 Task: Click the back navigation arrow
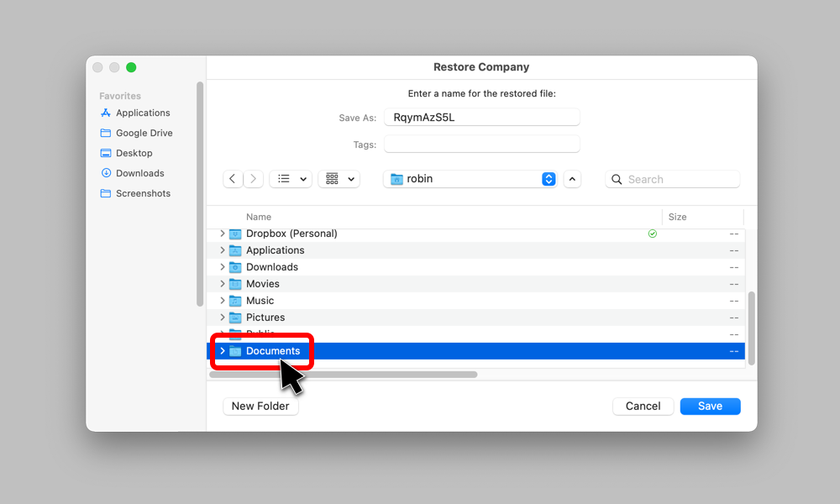pos(233,179)
